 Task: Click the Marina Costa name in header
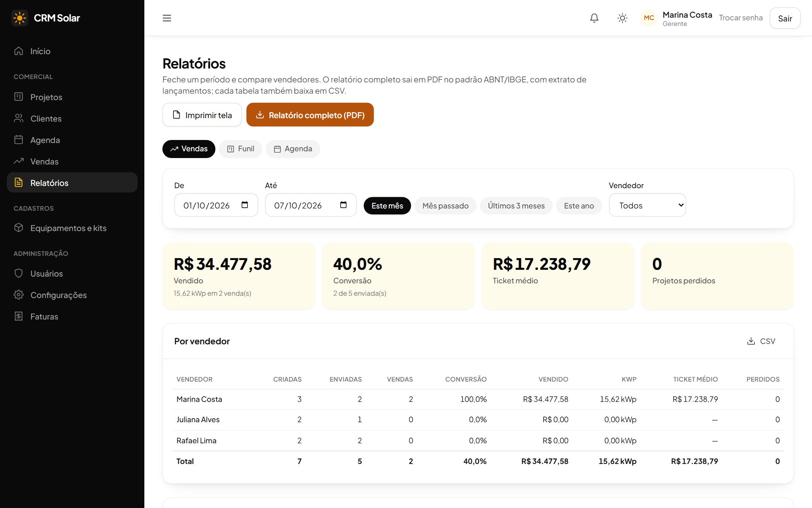687,15
